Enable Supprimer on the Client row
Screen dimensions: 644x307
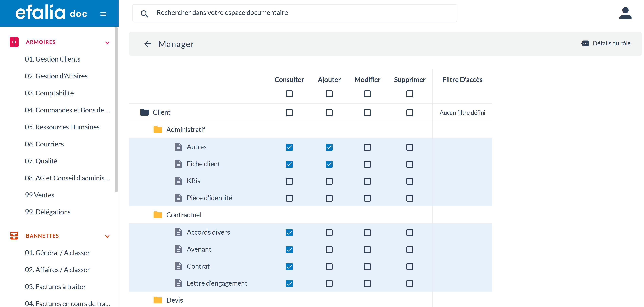pos(409,113)
